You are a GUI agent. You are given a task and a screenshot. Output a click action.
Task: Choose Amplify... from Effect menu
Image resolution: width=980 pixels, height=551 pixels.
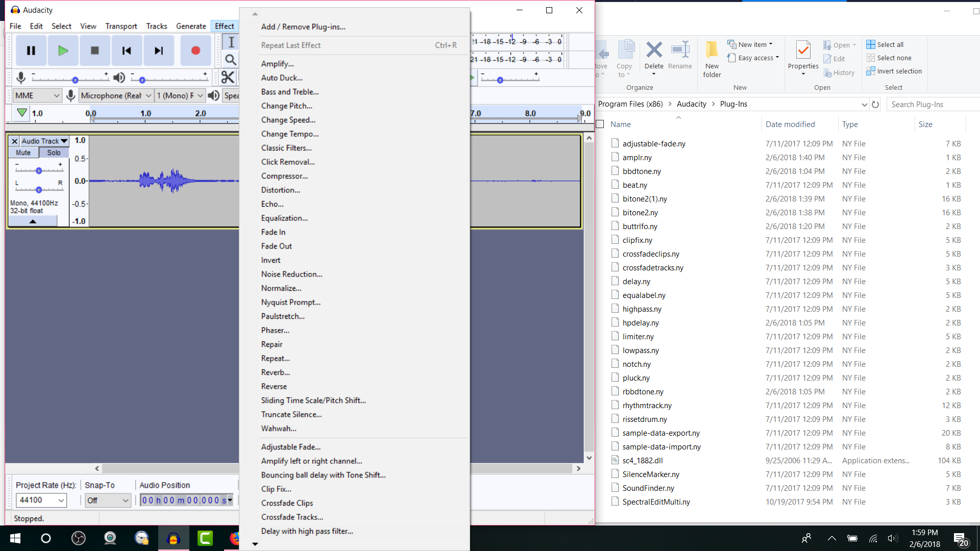click(x=277, y=64)
